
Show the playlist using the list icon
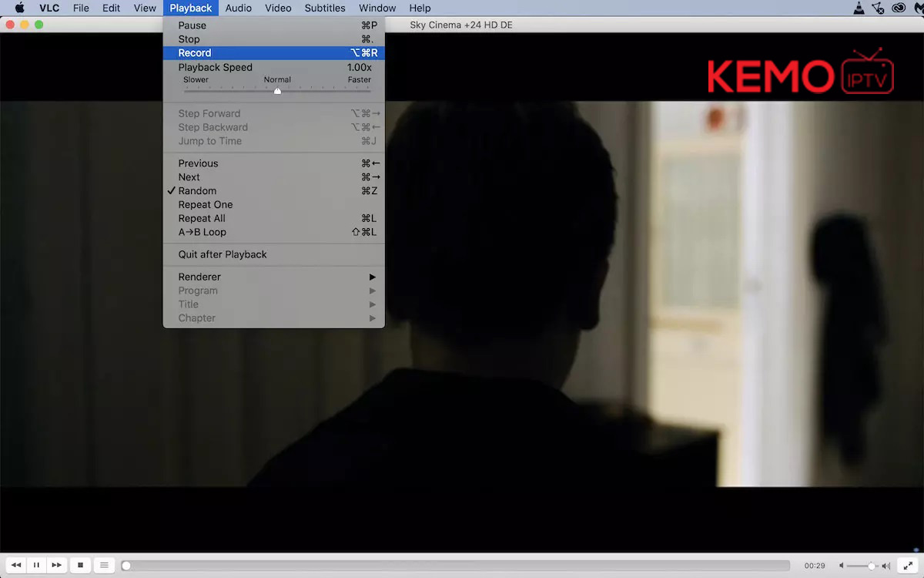[104, 565]
